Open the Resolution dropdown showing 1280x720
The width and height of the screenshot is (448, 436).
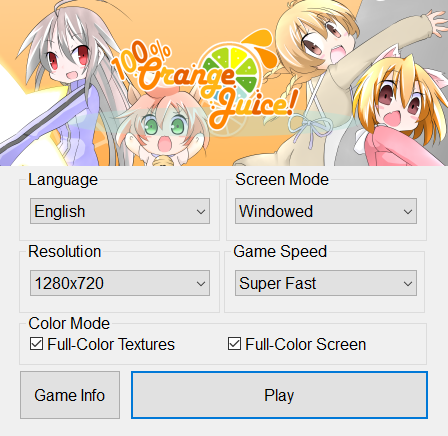[120, 283]
